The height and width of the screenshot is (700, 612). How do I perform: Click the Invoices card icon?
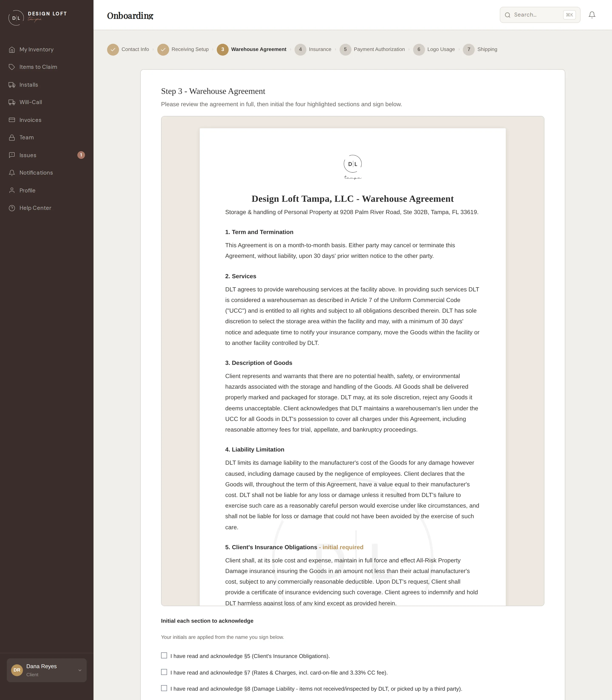click(12, 120)
